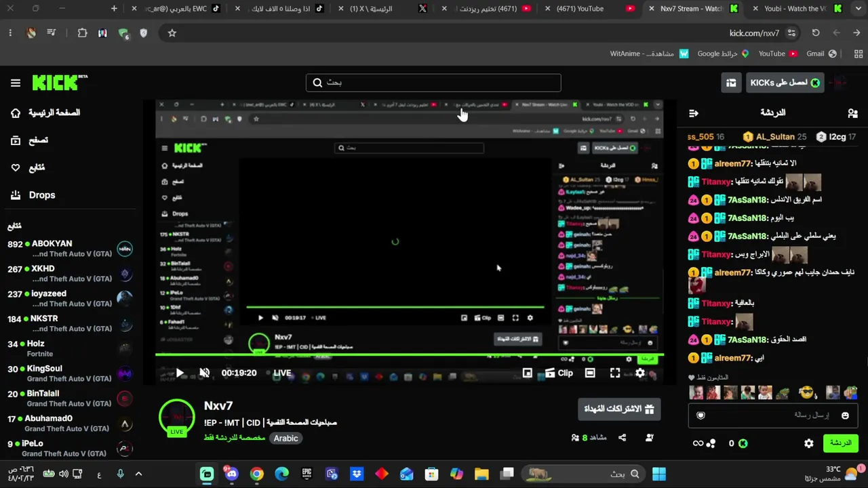Screen dimensions: 868x488
Task: Click username Titanxy on بالعافية message
Action: tap(716, 304)
